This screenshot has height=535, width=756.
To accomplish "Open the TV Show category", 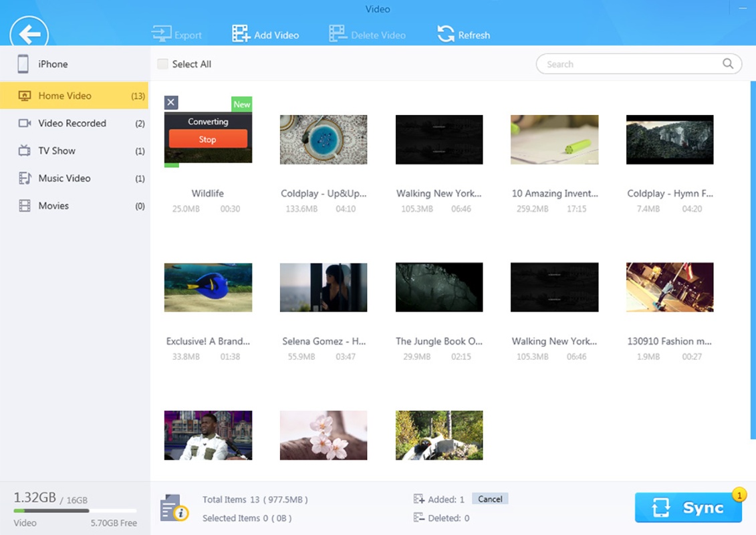I will pyautogui.click(x=57, y=150).
